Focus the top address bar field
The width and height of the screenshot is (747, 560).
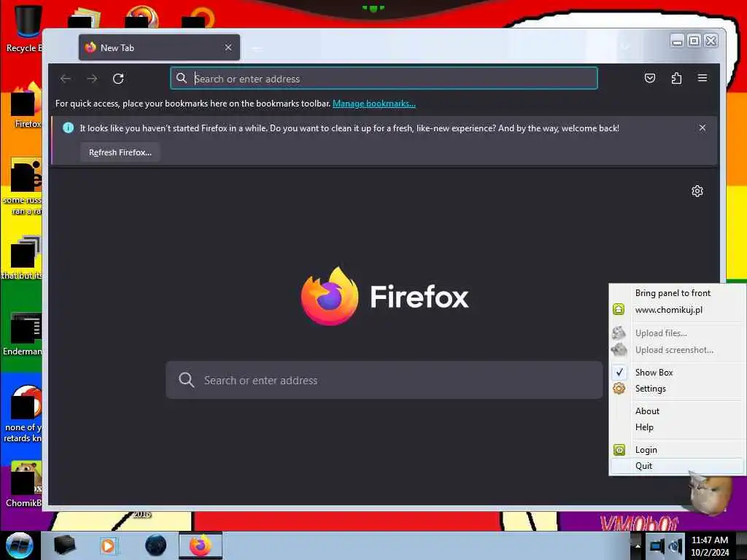(384, 78)
